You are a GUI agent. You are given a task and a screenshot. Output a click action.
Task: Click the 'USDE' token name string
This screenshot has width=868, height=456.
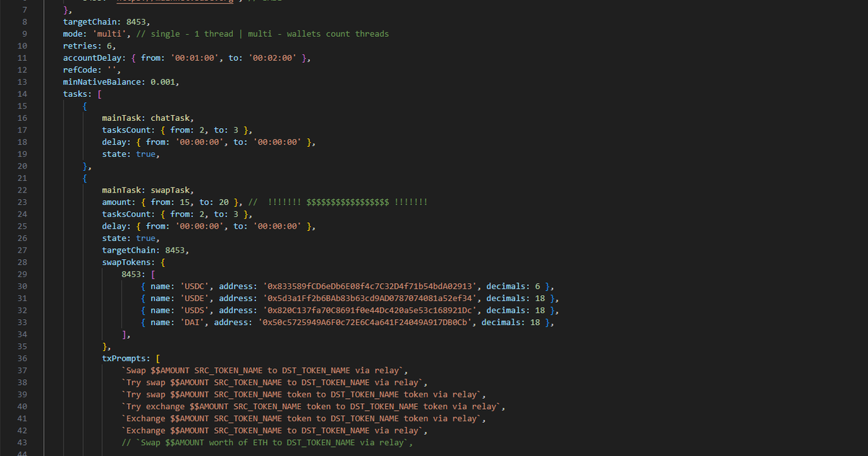195,298
